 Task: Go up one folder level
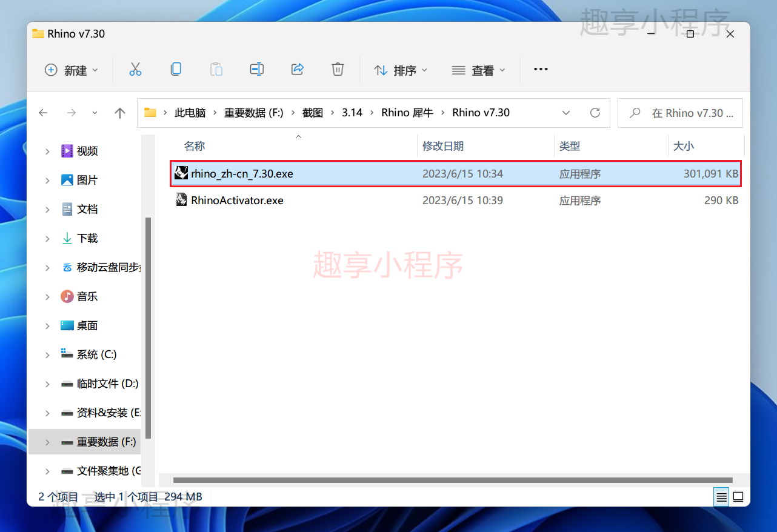(x=120, y=113)
